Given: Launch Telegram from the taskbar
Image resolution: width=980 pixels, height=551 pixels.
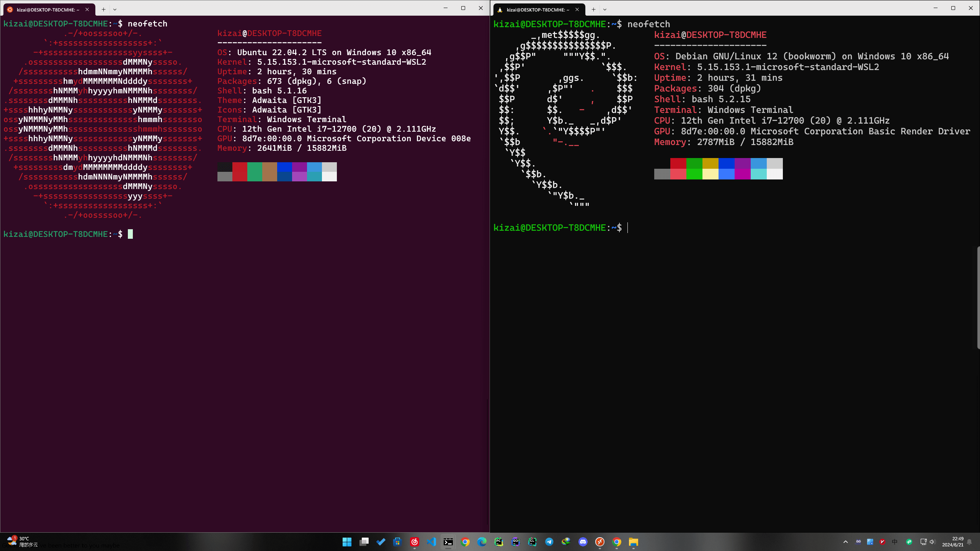Looking at the screenshot, I should (549, 542).
